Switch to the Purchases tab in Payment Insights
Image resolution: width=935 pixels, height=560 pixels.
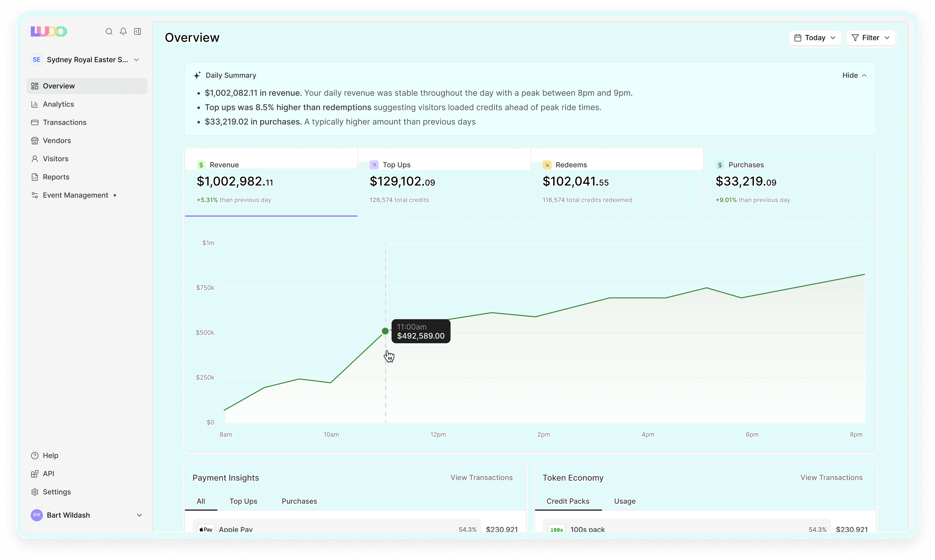tap(299, 501)
